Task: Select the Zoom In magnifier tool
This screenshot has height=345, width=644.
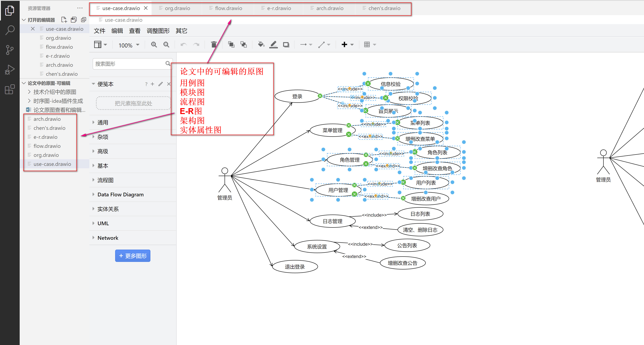Action: 154,44
